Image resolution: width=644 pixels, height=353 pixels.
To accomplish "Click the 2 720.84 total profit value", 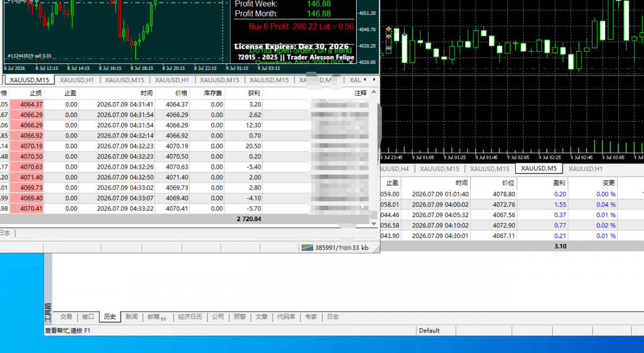I will point(249,219).
